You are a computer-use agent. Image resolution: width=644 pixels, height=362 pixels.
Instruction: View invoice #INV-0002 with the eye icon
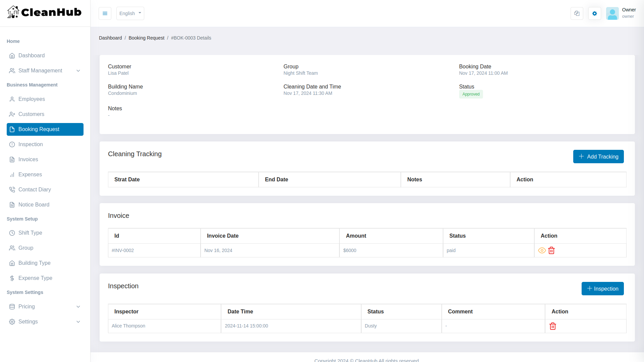542,250
